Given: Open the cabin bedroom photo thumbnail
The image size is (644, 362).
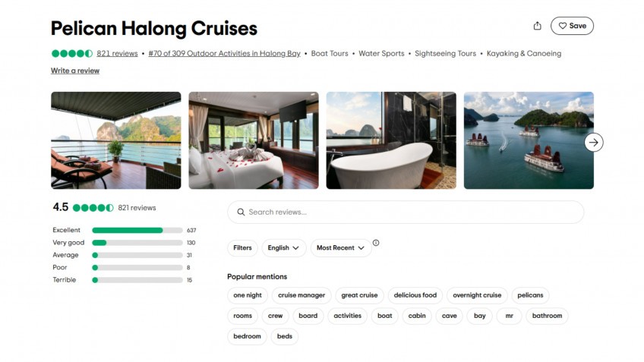Looking at the screenshot, I should pyautogui.click(x=254, y=140).
